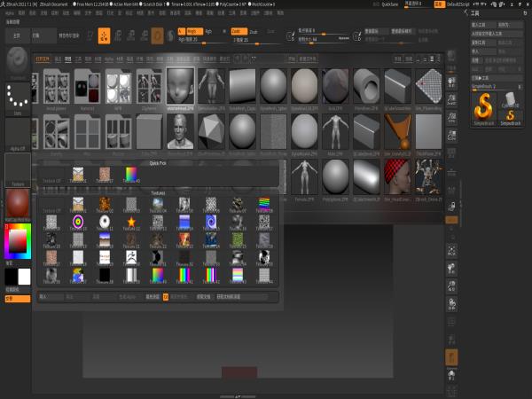Adjust the Z Intensity slider
532x399 pixels.
256,40
